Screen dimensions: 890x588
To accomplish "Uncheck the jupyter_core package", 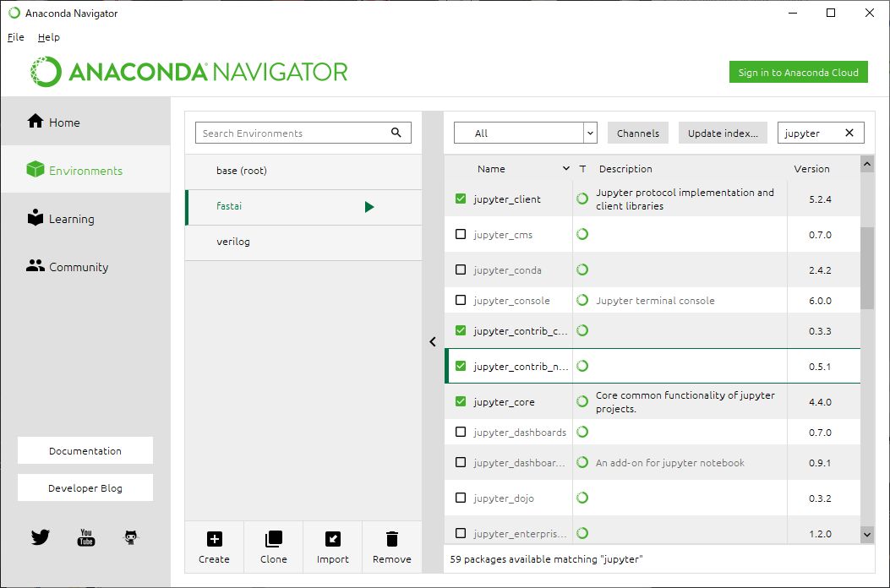I will coord(461,401).
